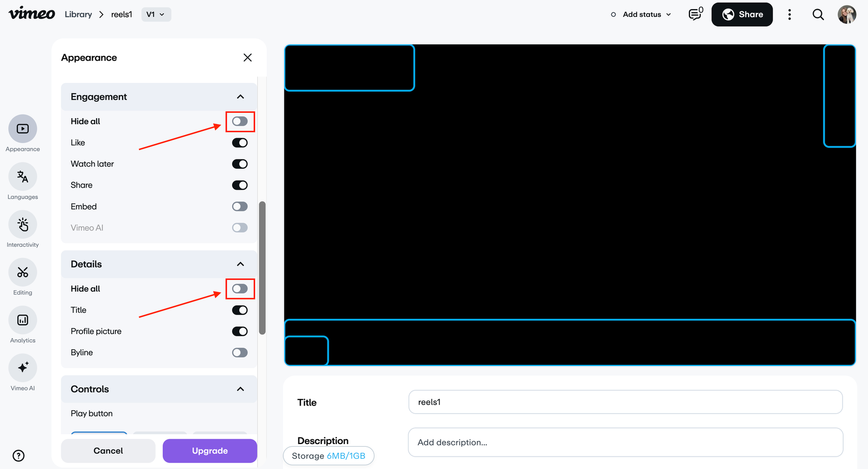Image resolution: width=868 pixels, height=469 pixels.
Task: Click the Play button label text
Action: (x=92, y=414)
